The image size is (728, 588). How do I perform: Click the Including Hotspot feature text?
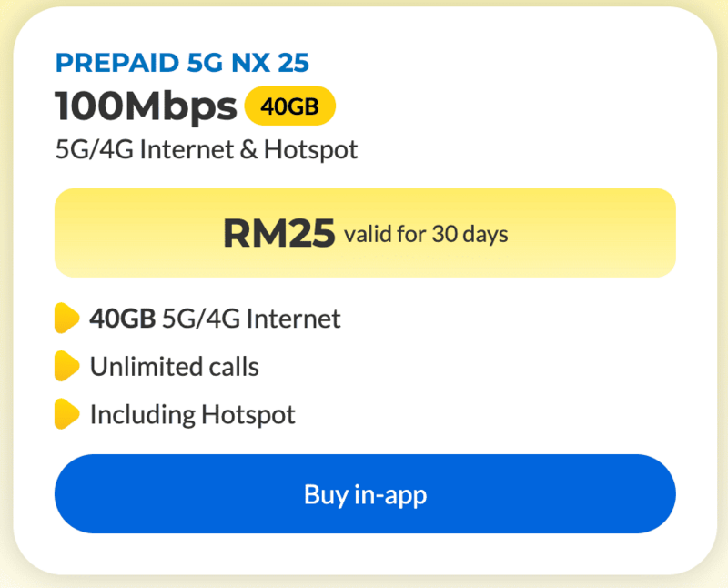192,415
